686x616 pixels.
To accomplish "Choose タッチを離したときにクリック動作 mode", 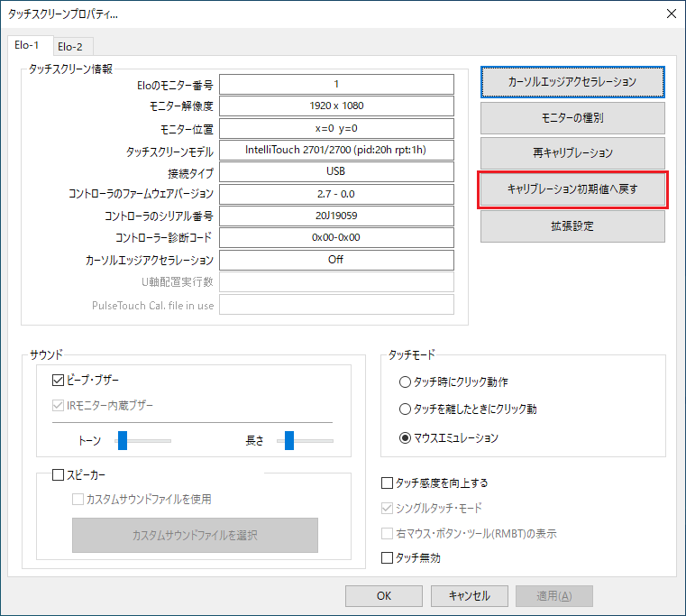I will [x=406, y=409].
